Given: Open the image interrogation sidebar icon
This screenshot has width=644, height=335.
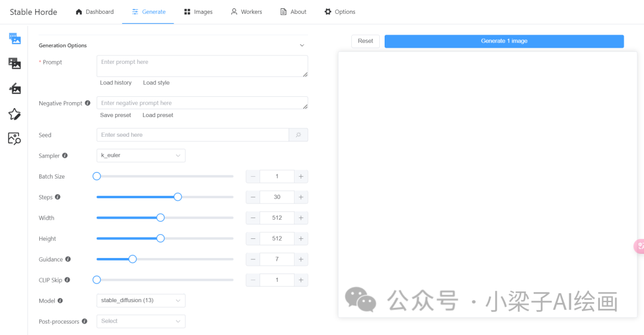Looking at the screenshot, I should tap(15, 139).
